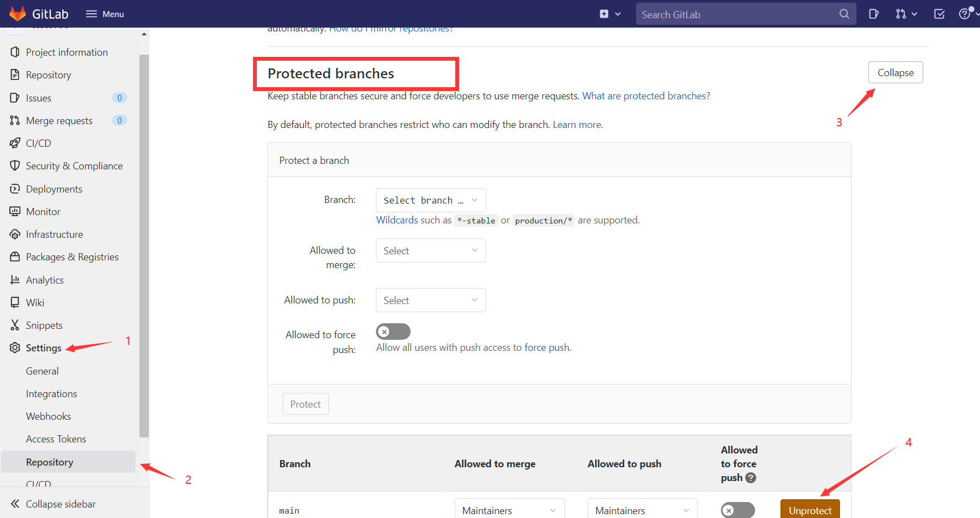980x518 pixels.
Task: Open Allowed to merge Select dropdown
Action: [430, 250]
